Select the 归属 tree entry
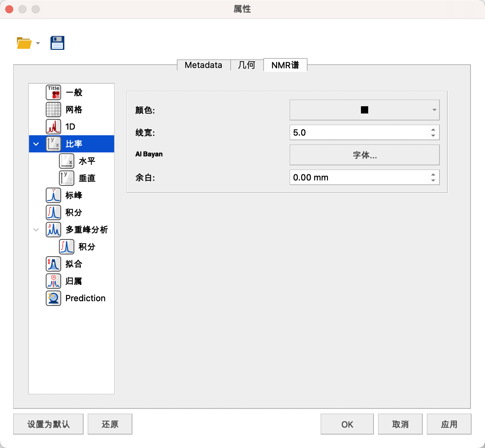 click(74, 281)
